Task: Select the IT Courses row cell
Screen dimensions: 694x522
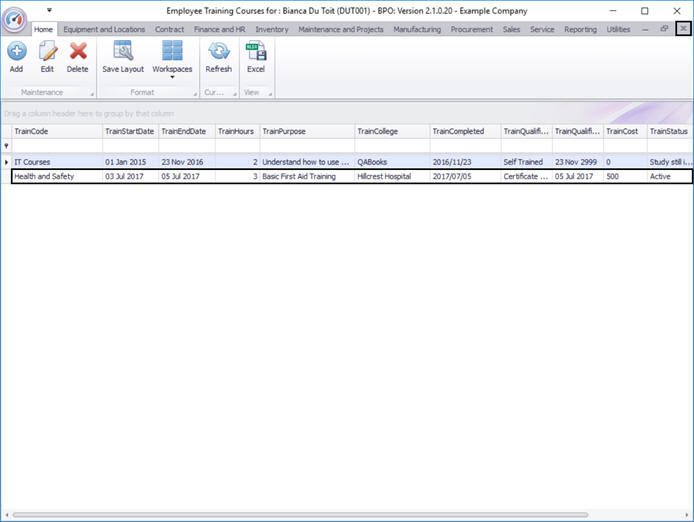Action: pyautogui.click(x=57, y=162)
